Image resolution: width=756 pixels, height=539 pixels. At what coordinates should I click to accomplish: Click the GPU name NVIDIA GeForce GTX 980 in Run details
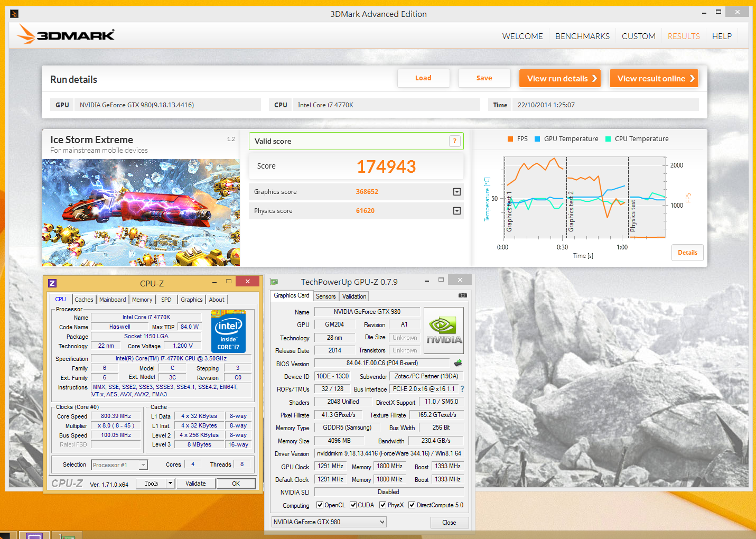[x=137, y=105]
